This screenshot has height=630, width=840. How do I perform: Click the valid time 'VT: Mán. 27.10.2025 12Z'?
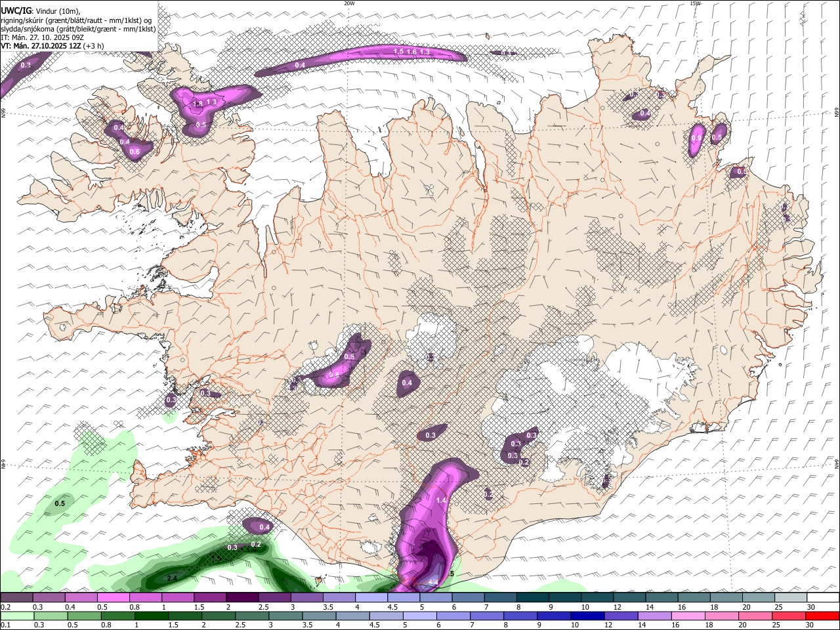[x=41, y=47]
